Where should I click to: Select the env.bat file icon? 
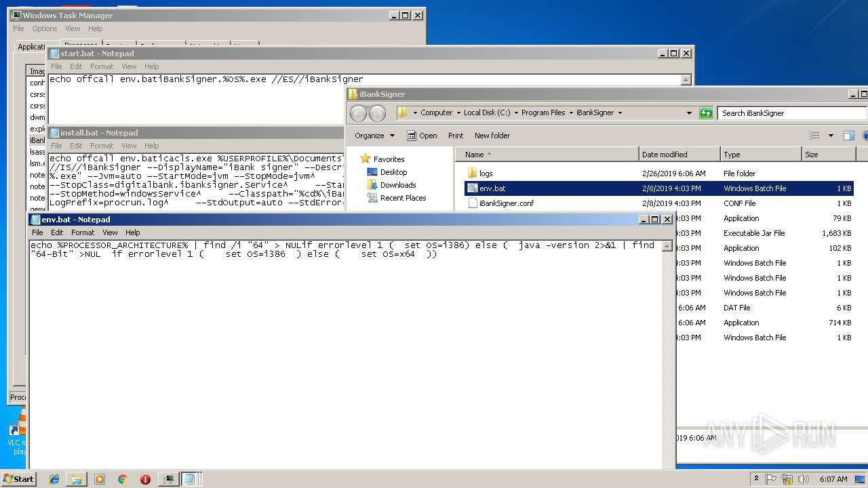473,188
